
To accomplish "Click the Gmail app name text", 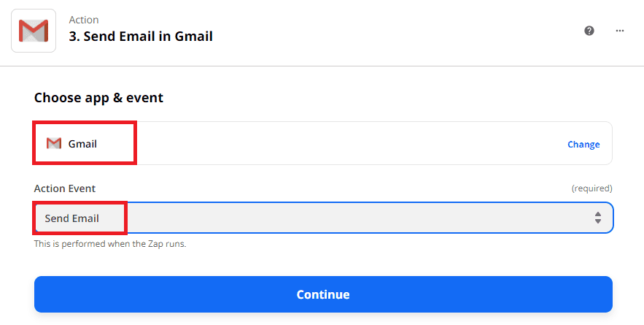I will tap(82, 144).
